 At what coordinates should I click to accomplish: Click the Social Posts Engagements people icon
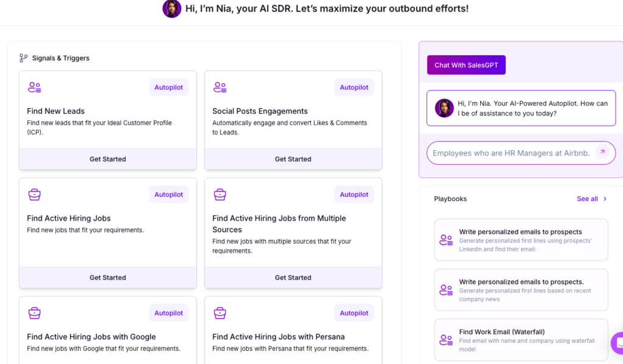click(220, 88)
